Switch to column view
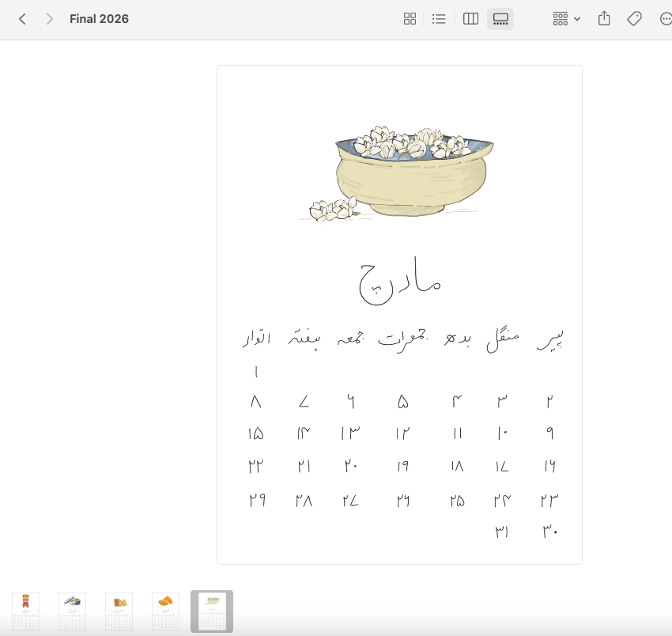The width and height of the screenshot is (672, 636). click(470, 19)
